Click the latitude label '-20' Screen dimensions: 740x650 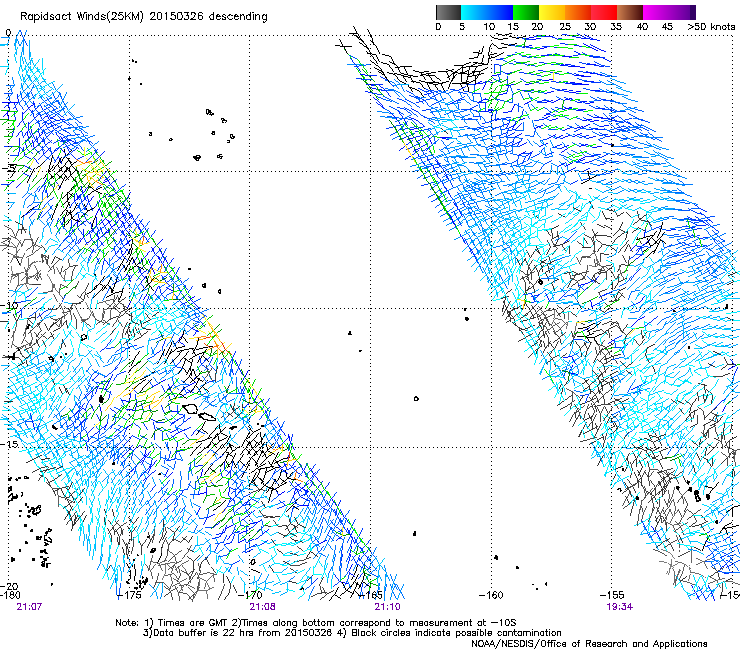[9, 586]
